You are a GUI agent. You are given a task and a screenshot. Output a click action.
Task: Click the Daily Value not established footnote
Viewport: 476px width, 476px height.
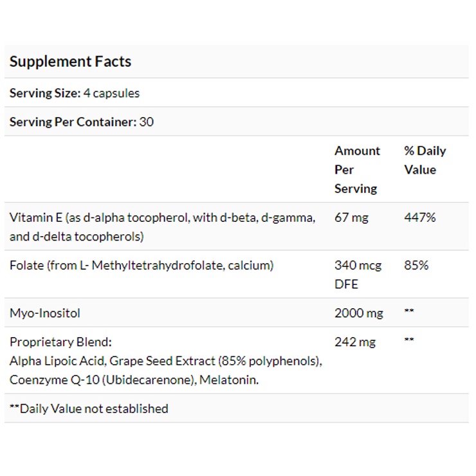[89, 408]
